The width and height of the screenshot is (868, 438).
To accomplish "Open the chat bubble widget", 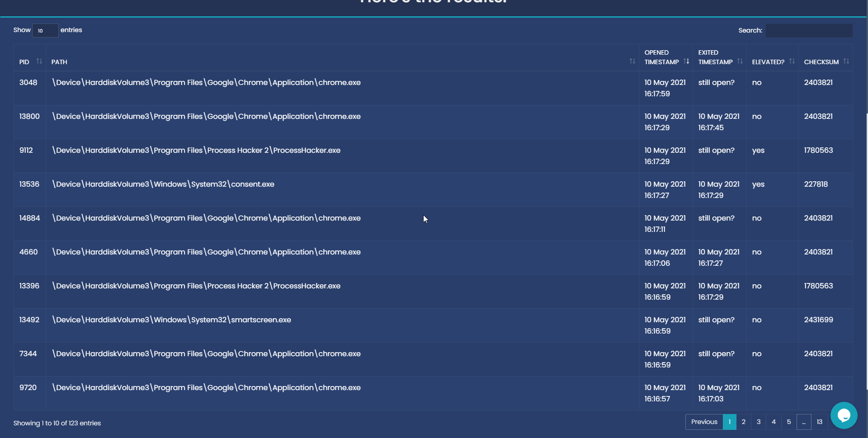I will coord(844,415).
